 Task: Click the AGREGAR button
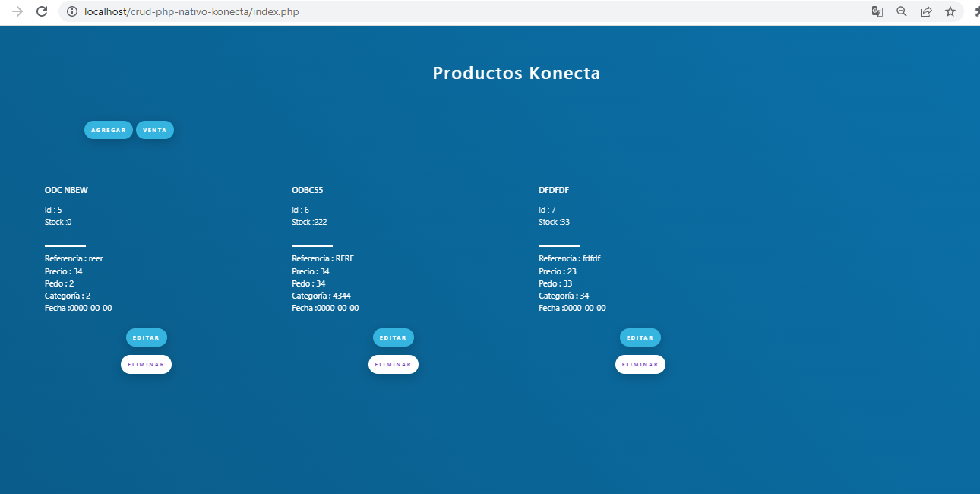click(109, 130)
